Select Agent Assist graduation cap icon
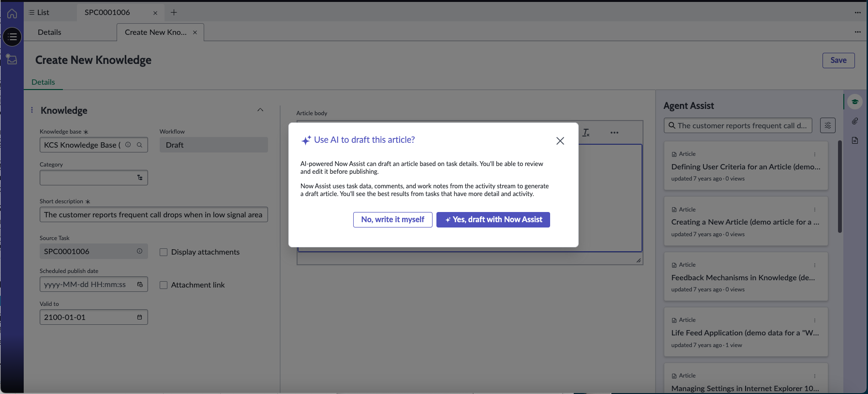The height and width of the screenshot is (394, 868). 855,102
